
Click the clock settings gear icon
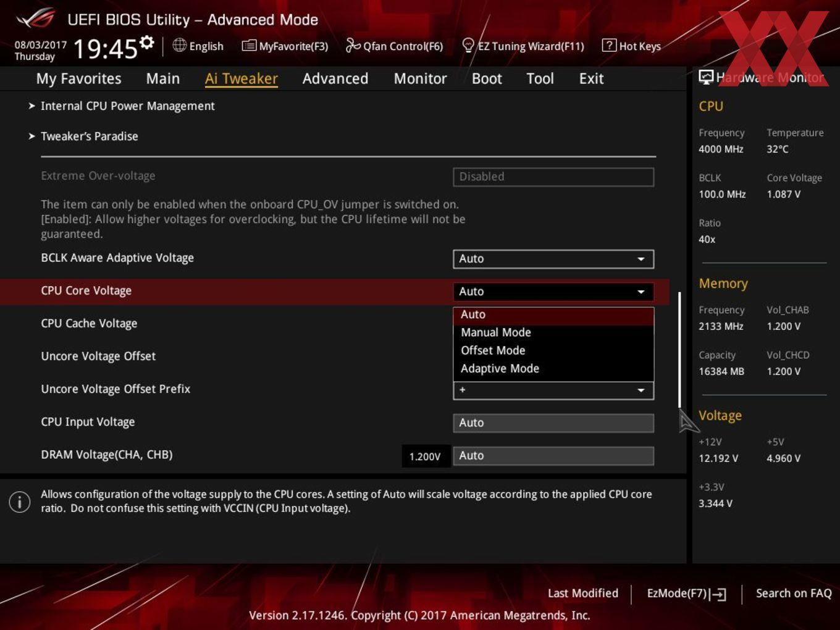point(146,42)
